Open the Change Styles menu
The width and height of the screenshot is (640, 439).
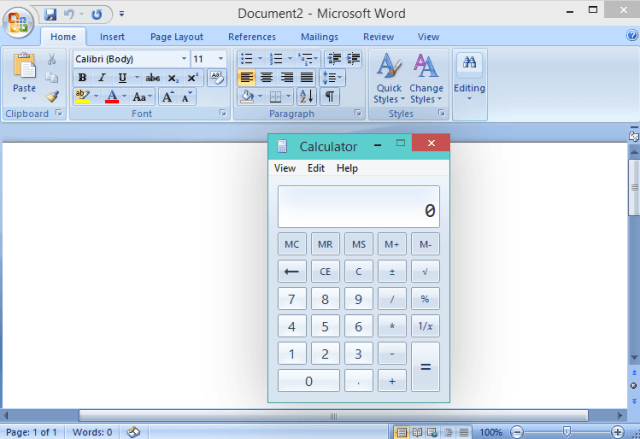[427, 78]
